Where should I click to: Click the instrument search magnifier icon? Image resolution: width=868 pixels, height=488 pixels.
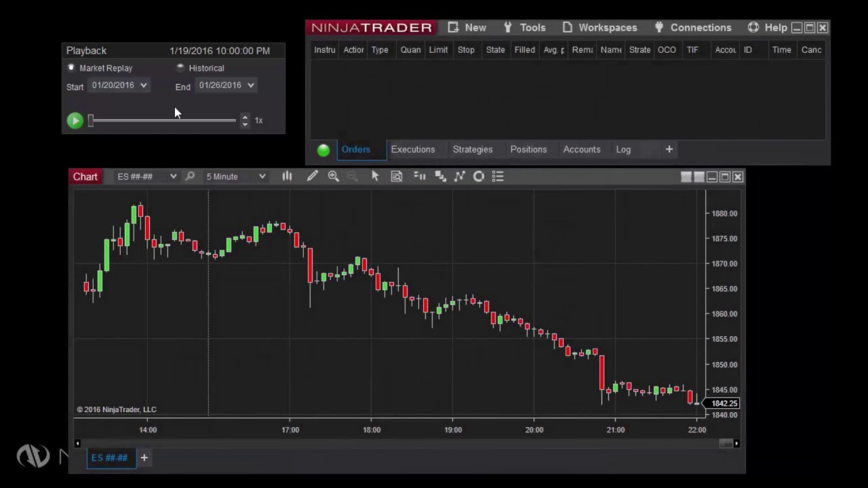coord(190,177)
